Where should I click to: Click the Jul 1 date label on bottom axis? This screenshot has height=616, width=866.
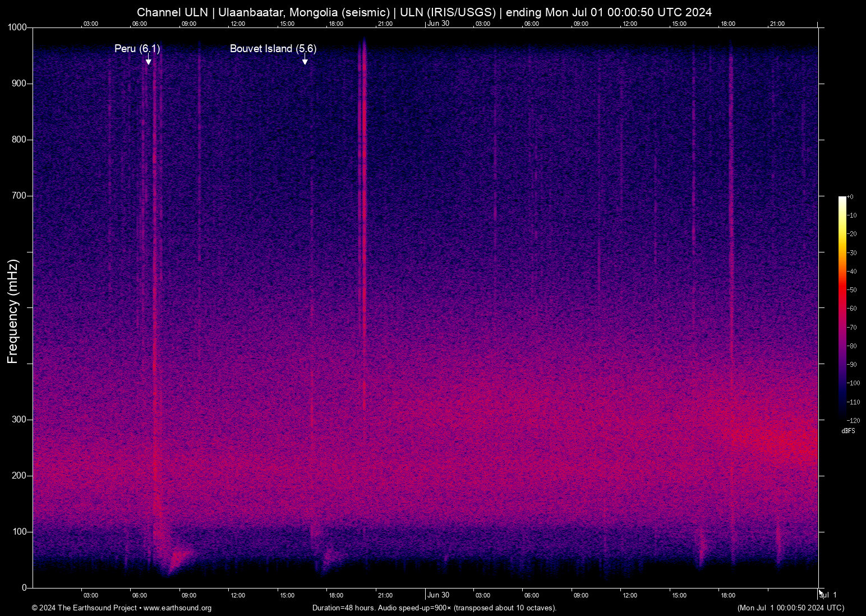pyautogui.click(x=828, y=595)
